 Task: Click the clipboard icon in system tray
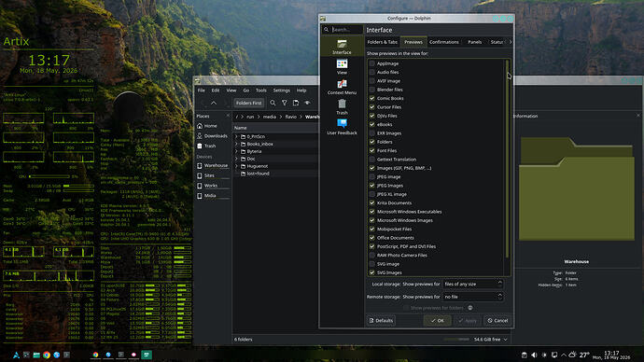coord(525,355)
